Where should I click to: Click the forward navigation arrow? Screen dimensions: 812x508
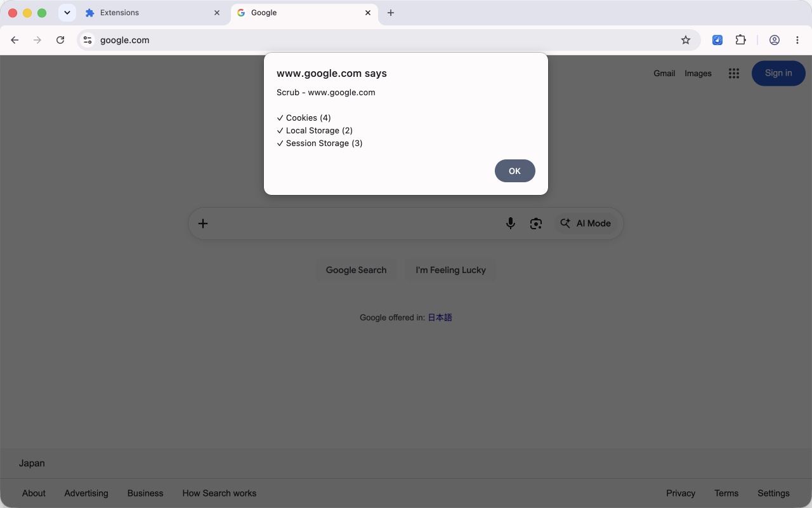coord(37,40)
